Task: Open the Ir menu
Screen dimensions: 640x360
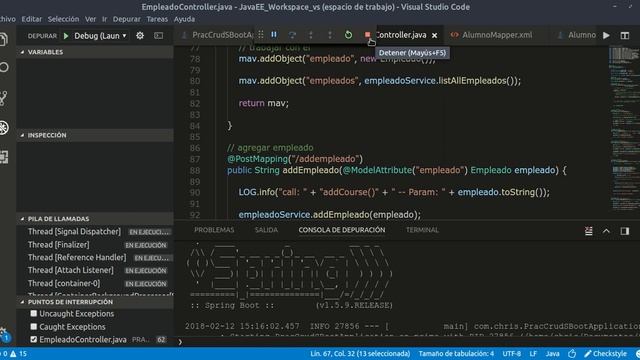Action: [x=104, y=19]
